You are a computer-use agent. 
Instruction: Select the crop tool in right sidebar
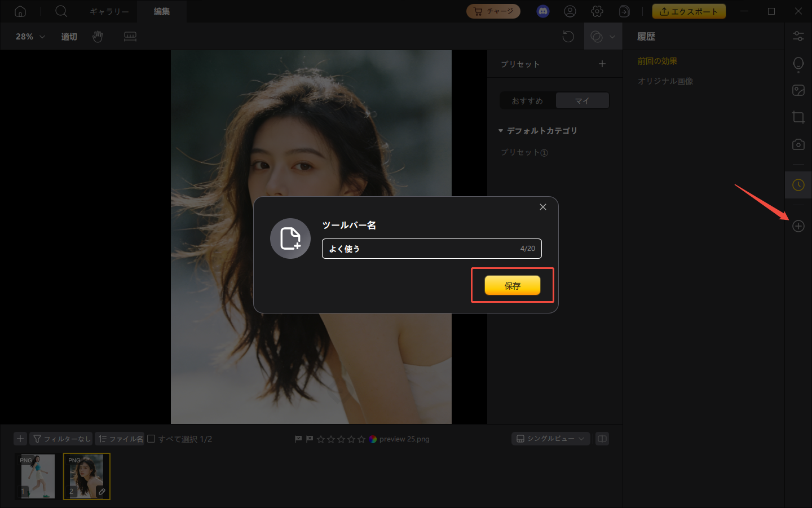pos(798,117)
